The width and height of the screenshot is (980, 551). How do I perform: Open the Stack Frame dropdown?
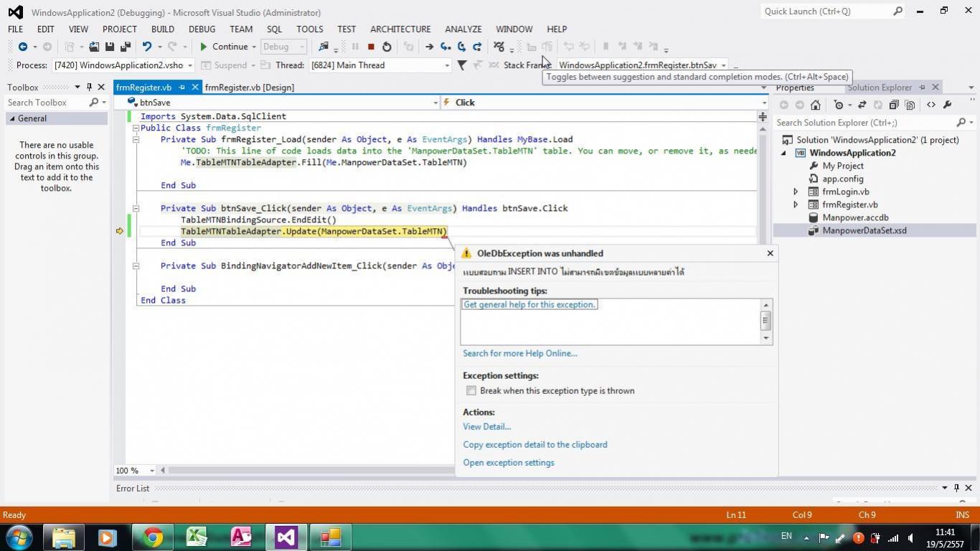(x=723, y=65)
